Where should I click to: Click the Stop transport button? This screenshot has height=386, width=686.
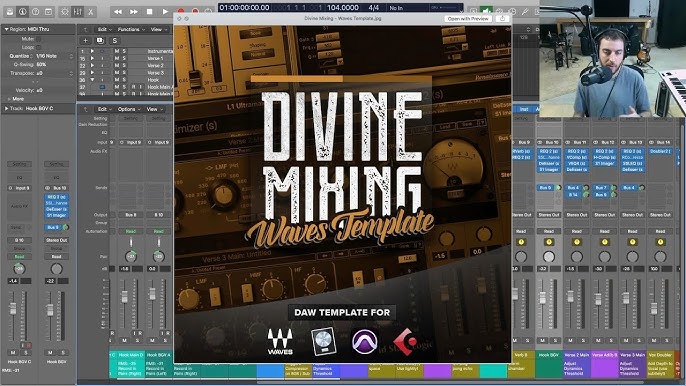pyautogui.click(x=150, y=11)
